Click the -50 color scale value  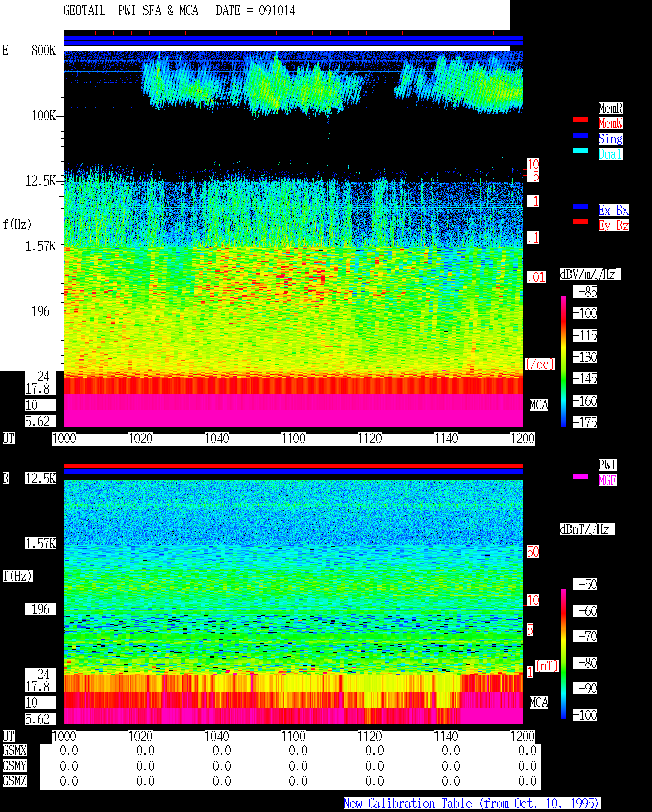[585, 584]
